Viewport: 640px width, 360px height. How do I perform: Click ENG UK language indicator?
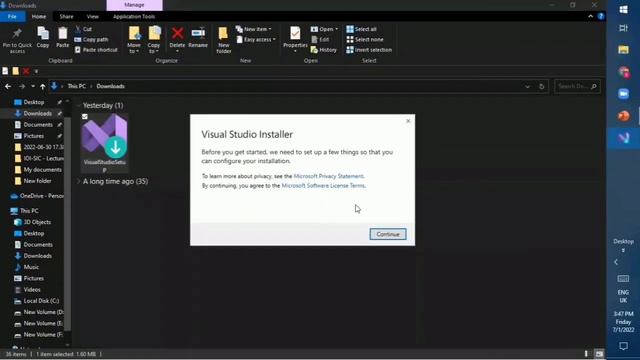623,296
